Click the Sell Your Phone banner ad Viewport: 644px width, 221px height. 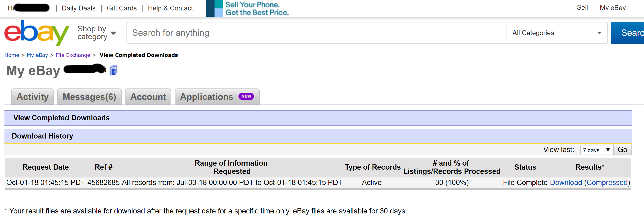247,8
